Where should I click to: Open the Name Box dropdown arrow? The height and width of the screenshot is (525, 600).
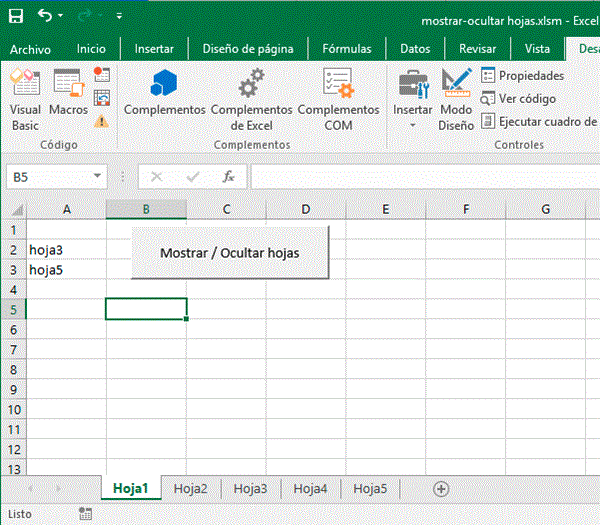click(x=97, y=177)
